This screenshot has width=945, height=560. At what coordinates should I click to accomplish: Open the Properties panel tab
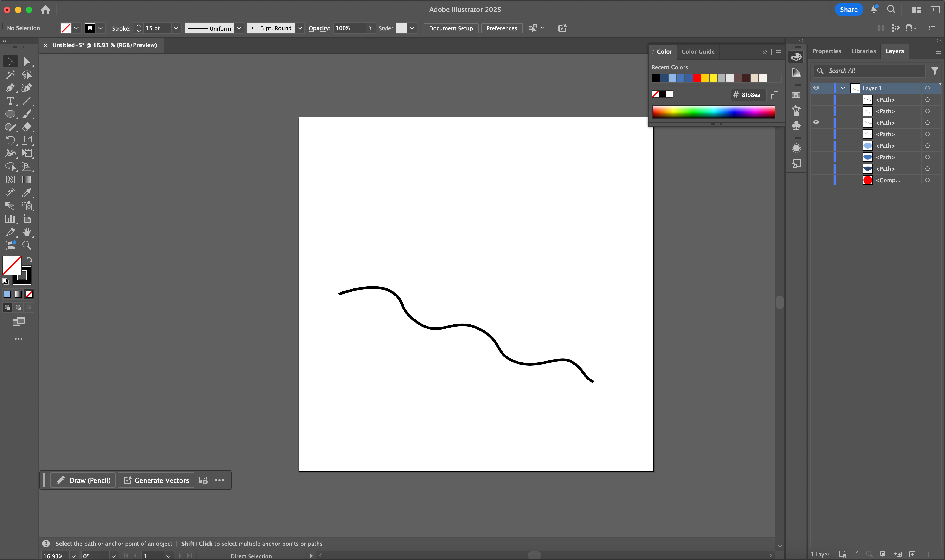[x=826, y=51]
